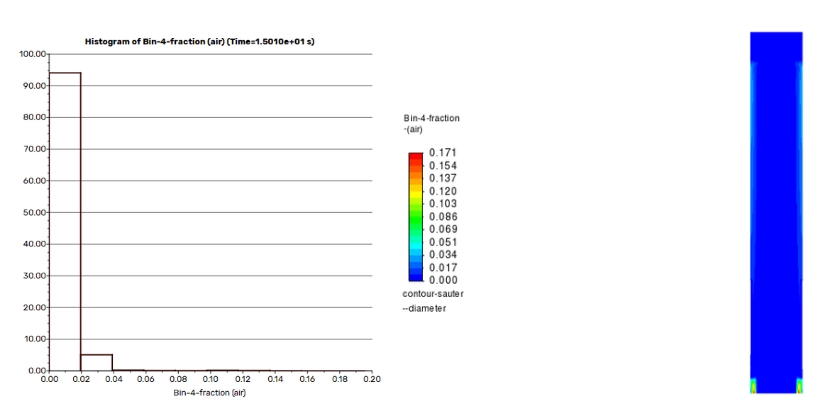Click y-axis tick label 70.00
The image size is (827, 418).
coord(35,149)
